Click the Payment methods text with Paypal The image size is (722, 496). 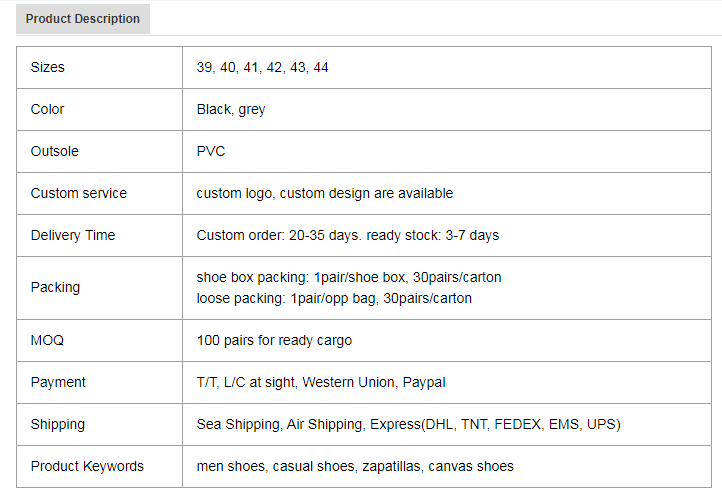coord(321,382)
